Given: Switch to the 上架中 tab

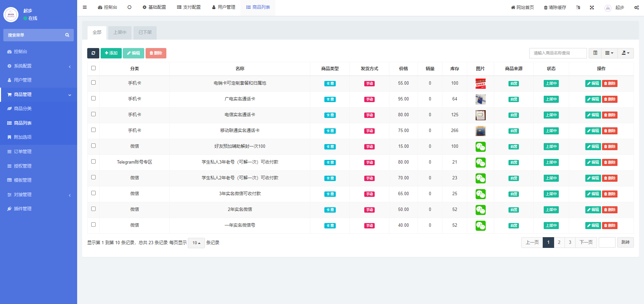Looking at the screenshot, I should (x=120, y=33).
